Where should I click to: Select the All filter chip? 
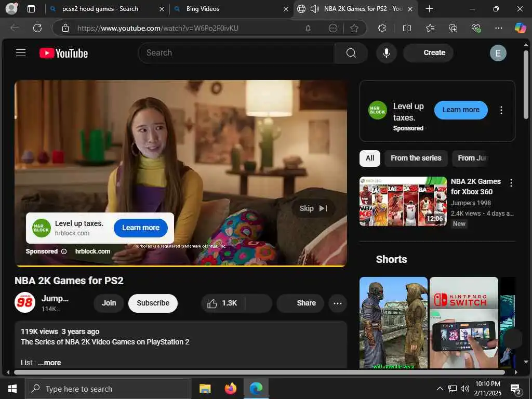tap(370, 158)
